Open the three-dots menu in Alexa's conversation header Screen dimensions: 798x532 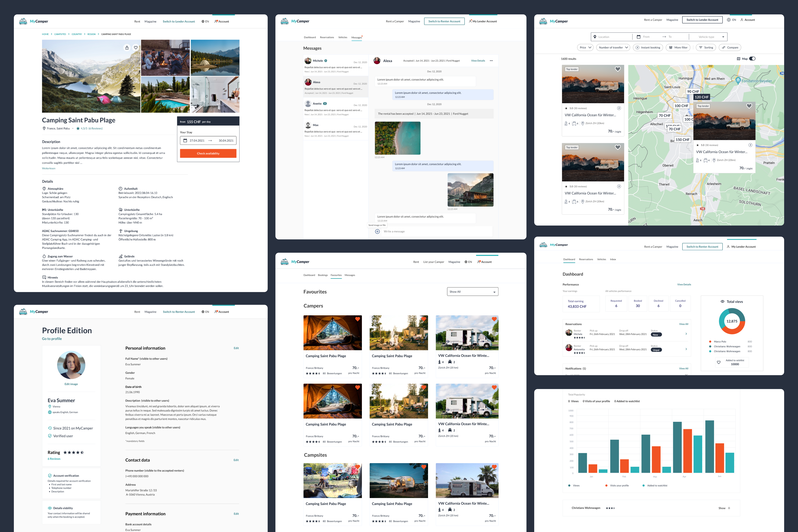[491, 61]
